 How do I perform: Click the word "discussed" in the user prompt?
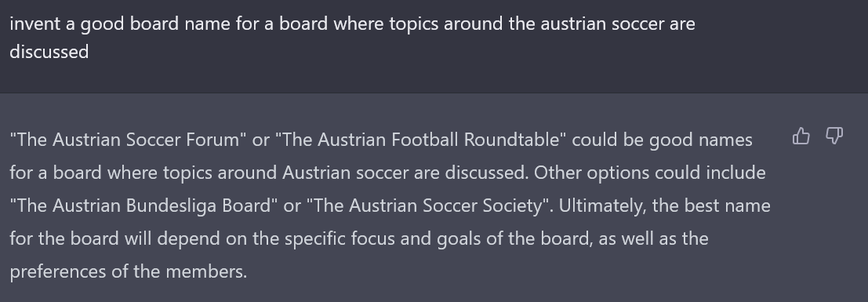click(x=49, y=52)
